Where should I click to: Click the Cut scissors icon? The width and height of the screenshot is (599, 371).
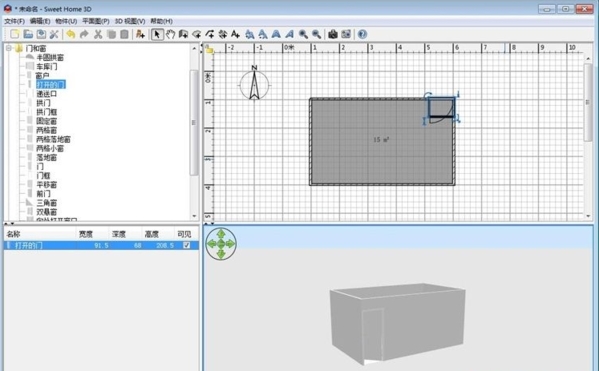tap(98, 34)
